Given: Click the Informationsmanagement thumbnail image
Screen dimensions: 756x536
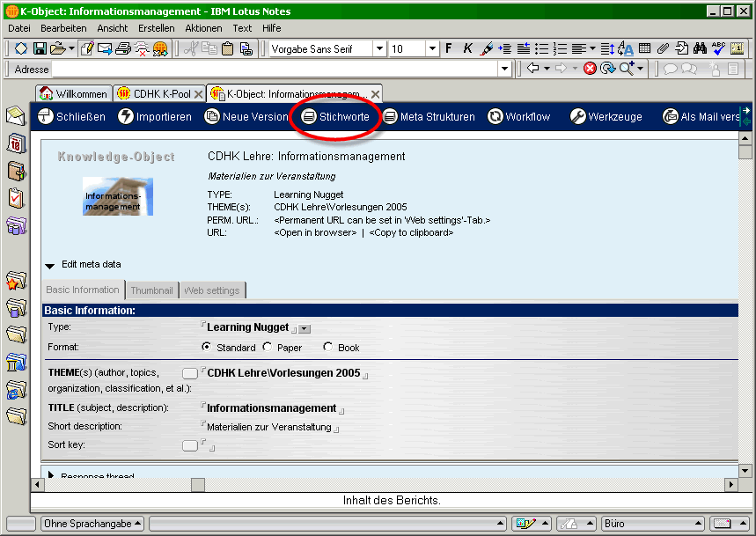Looking at the screenshot, I should pos(118,196).
